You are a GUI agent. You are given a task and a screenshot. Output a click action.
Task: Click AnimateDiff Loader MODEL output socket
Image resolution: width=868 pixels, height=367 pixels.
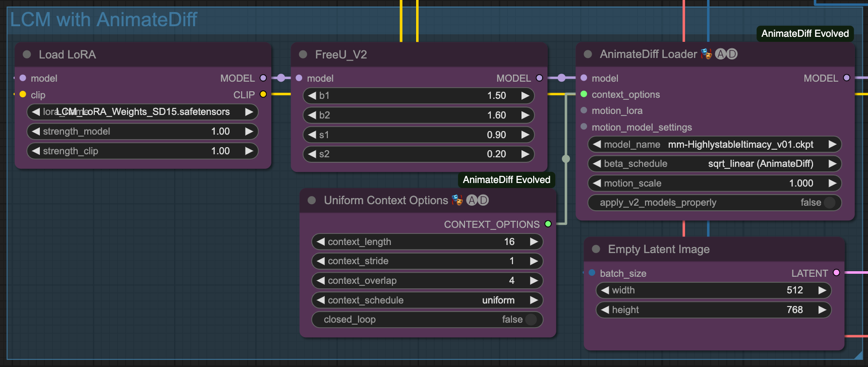[846, 78]
